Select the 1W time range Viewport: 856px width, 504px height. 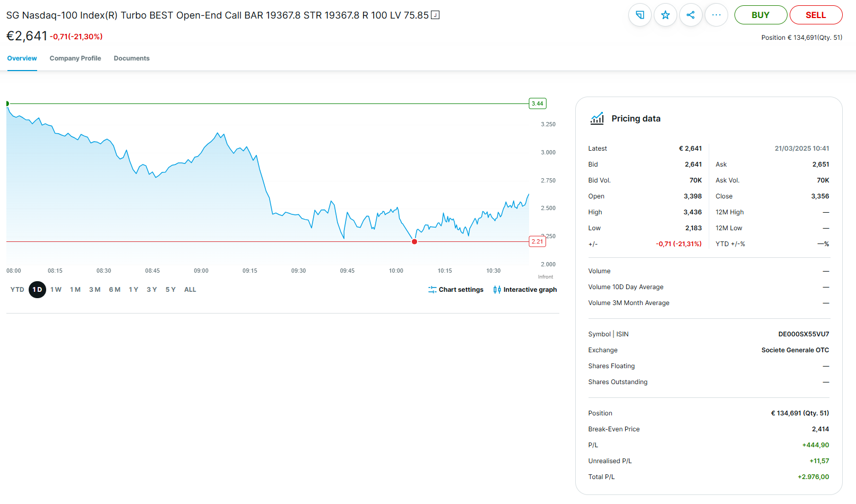coord(56,290)
